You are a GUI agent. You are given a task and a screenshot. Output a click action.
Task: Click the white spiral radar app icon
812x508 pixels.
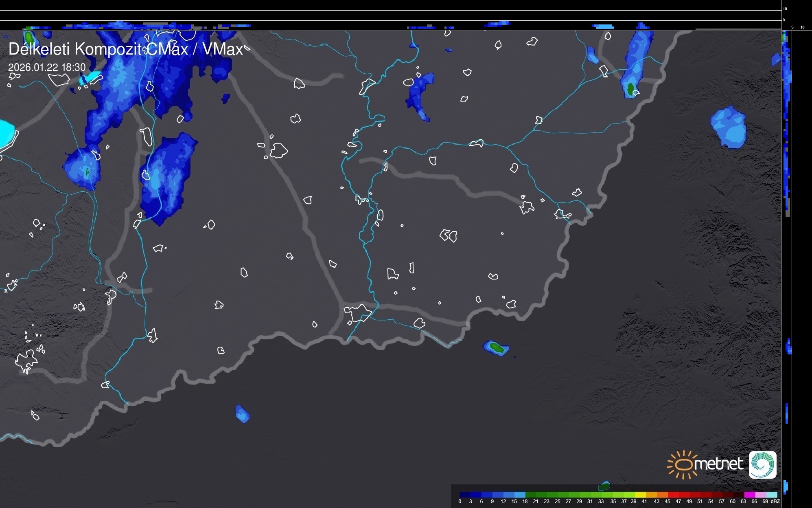[762, 464]
